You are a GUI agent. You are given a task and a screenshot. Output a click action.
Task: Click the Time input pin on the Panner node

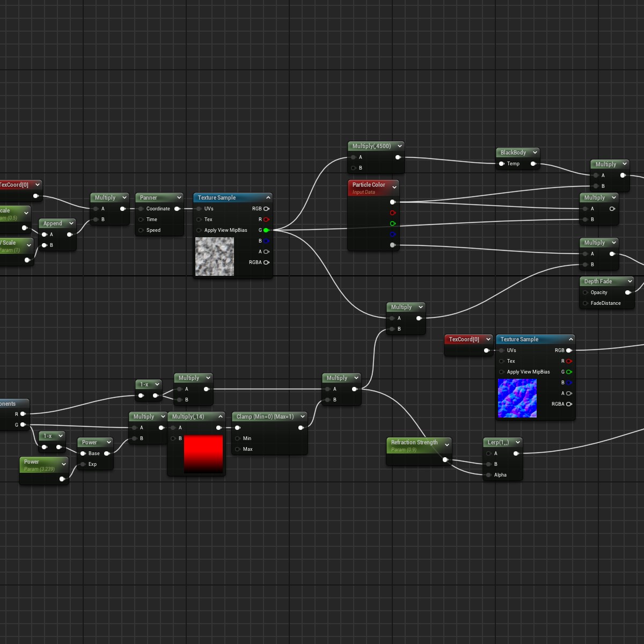(141, 219)
